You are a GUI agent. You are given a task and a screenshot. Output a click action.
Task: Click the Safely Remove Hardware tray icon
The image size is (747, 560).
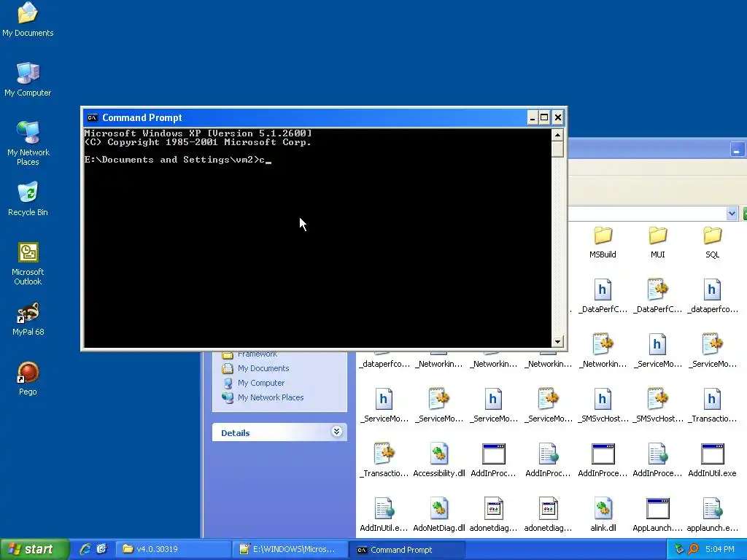click(x=679, y=549)
